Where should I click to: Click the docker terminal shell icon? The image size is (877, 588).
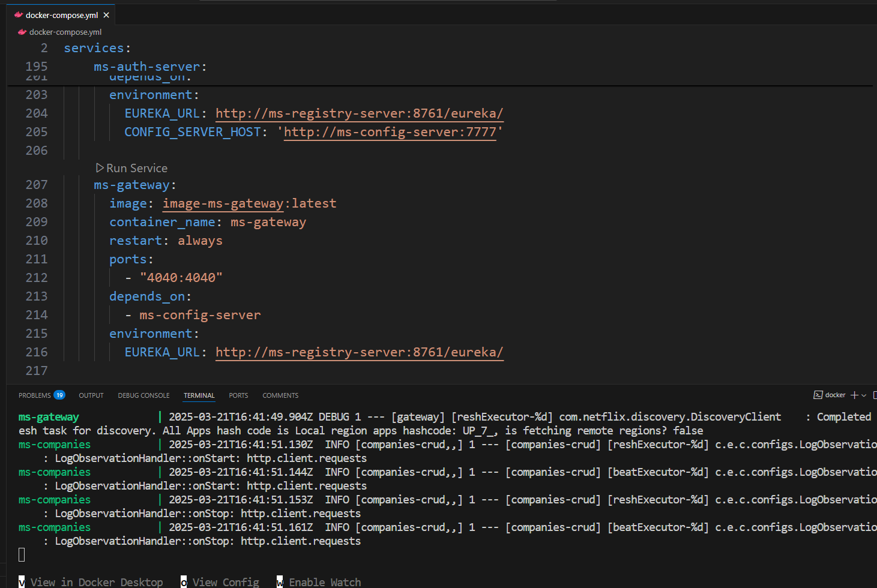pyautogui.click(x=818, y=395)
